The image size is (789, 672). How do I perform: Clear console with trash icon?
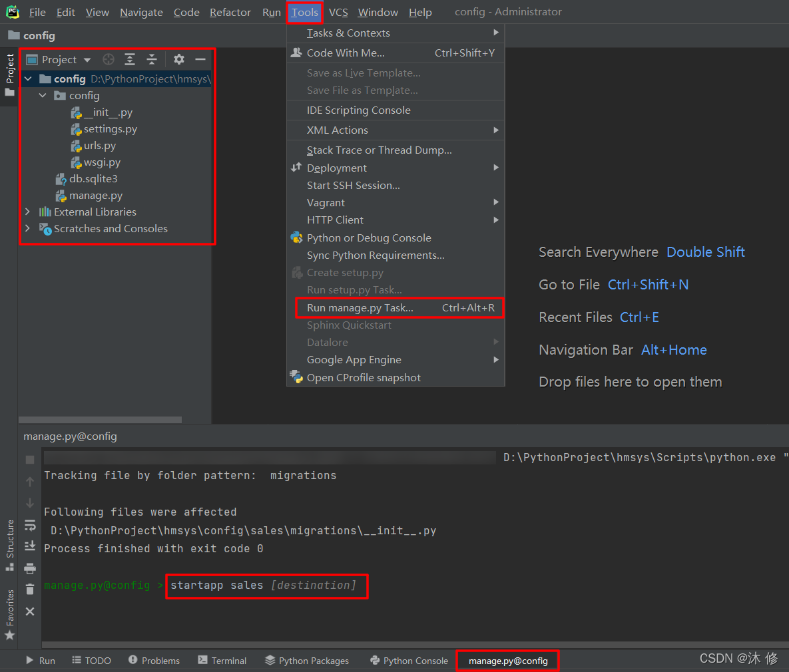point(30,589)
